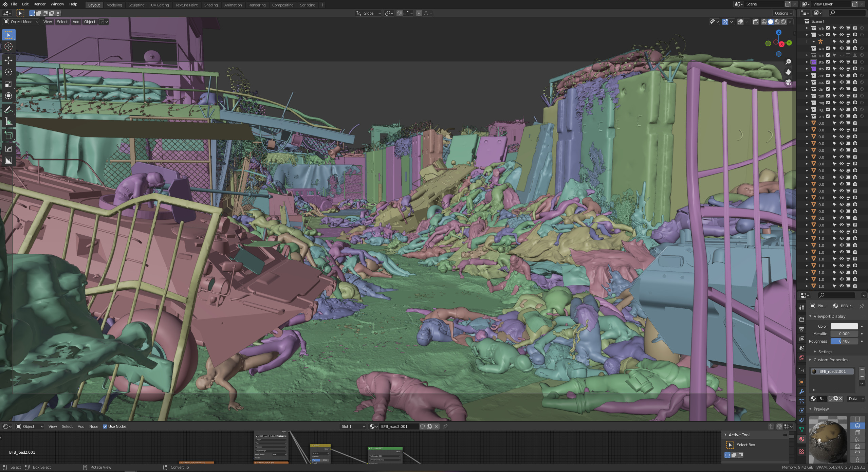Viewport: 868px width, 472px height.
Task: Switch to the Shading workspace tab
Action: (211, 5)
